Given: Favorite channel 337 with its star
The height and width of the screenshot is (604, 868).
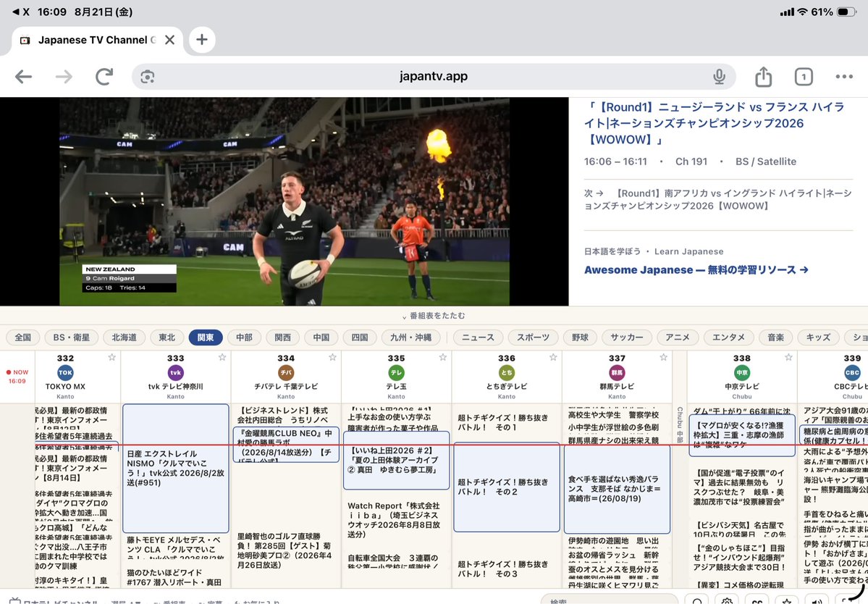Looking at the screenshot, I should (x=663, y=358).
